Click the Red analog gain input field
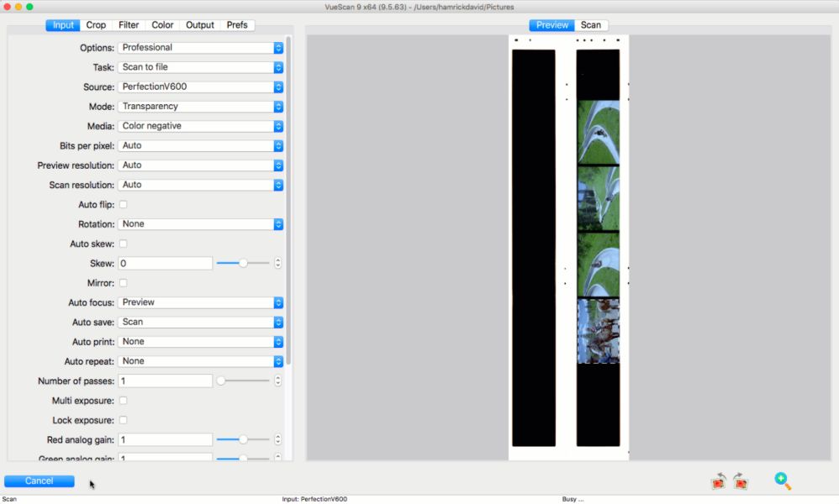Image resolution: width=839 pixels, height=504 pixels. pos(165,440)
